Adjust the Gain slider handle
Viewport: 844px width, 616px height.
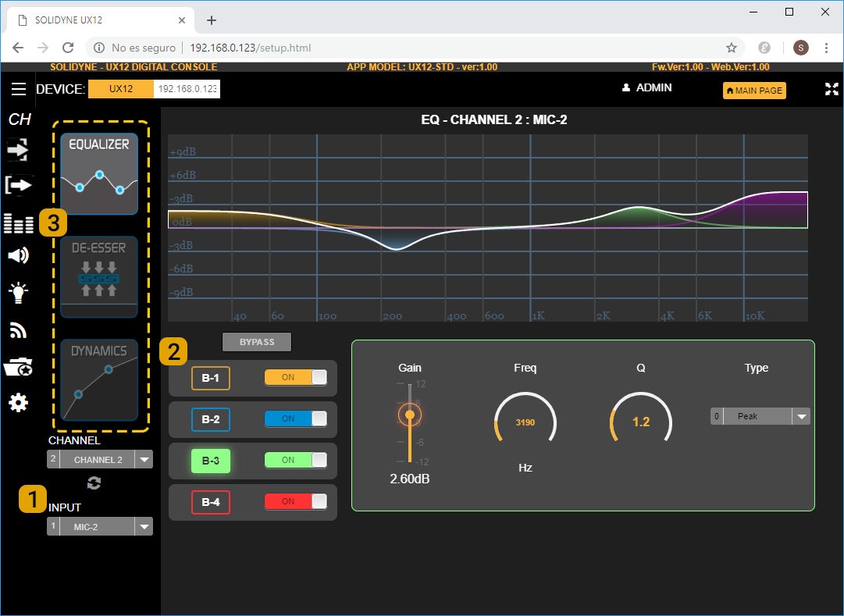click(x=410, y=415)
